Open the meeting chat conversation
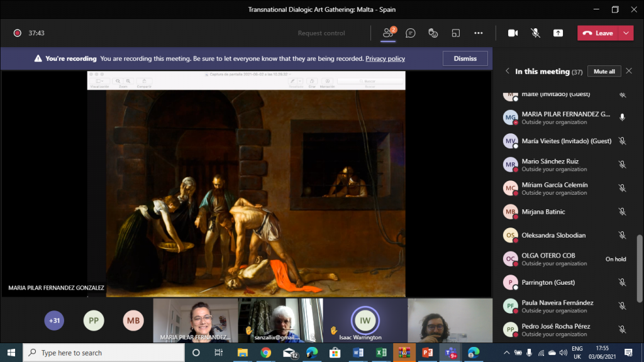The height and width of the screenshot is (362, 644). (x=411, y=33)
